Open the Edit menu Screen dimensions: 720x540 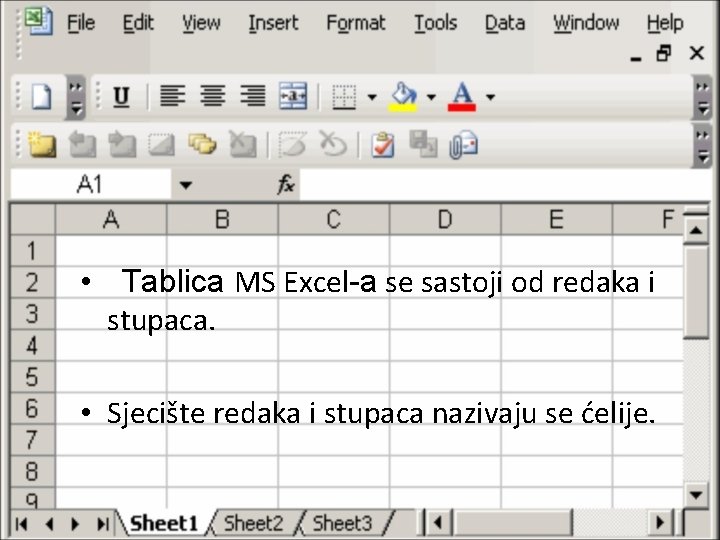pyautogui.click(x=138, y=23)
